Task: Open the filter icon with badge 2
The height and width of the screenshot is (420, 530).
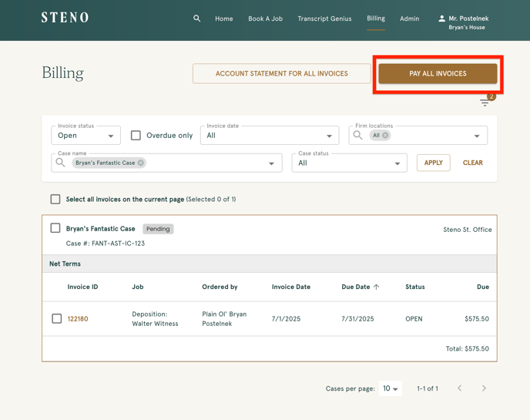Action: click(486, 102)
